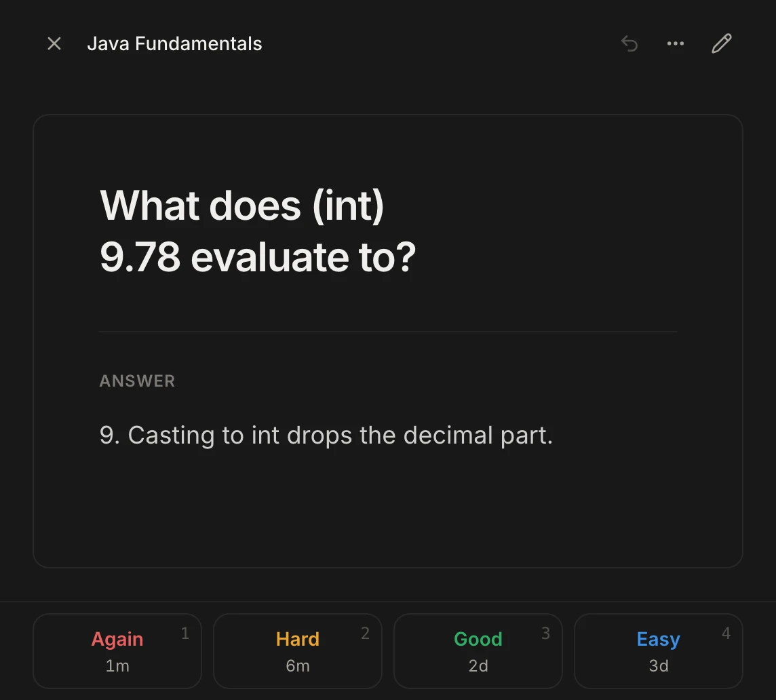Click the ANSWER section label
The height and width of the screenshot is (700, 776).
coord(137,381)
